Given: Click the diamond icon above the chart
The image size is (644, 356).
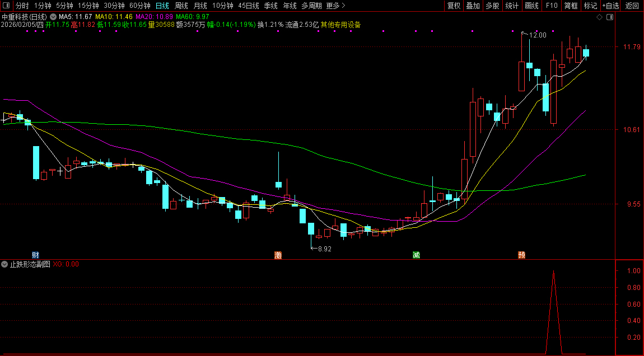Looking at the screenshot, I should point(599,17).
